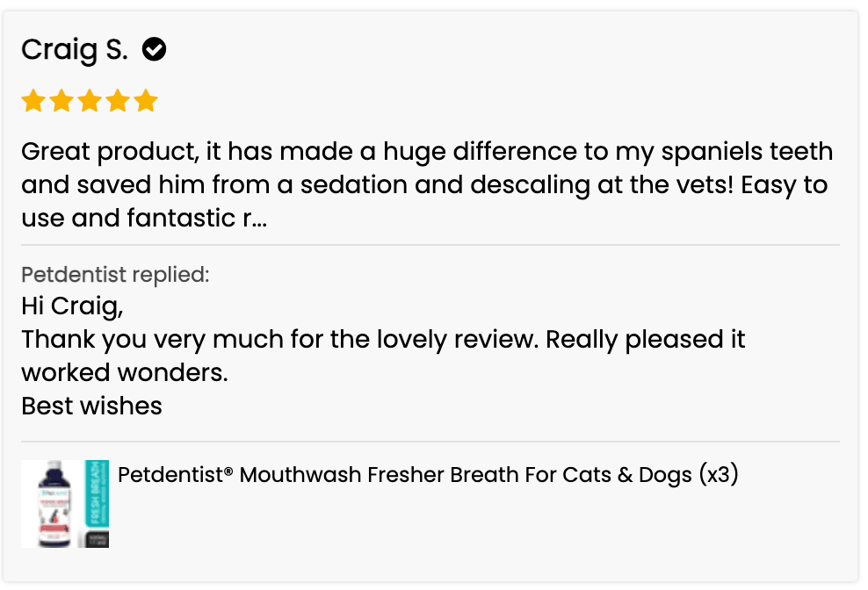
Task: Select the middle rating star
Action: (x=90, y=101)
